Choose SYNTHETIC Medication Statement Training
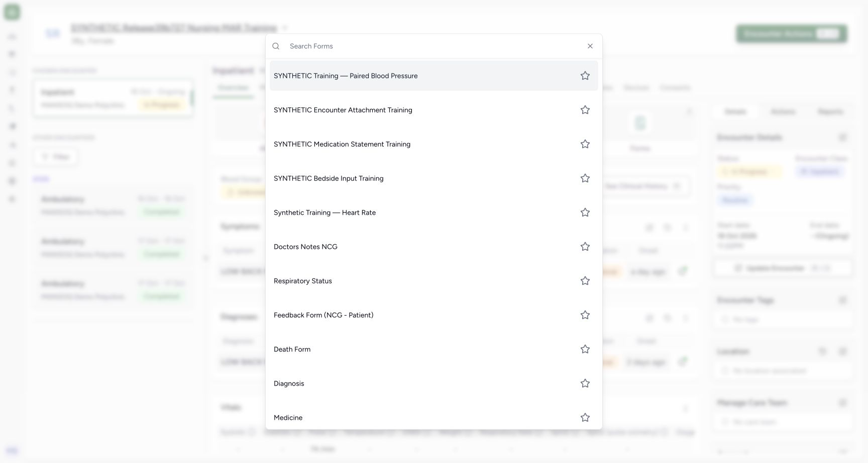The height and width of the screenshot is (463, 868). pos(434,144)
